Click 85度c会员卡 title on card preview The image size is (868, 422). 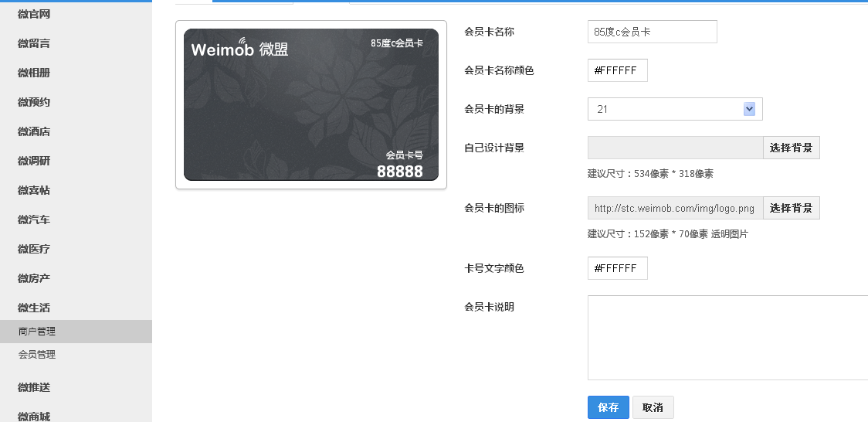[x=397, y=43]
